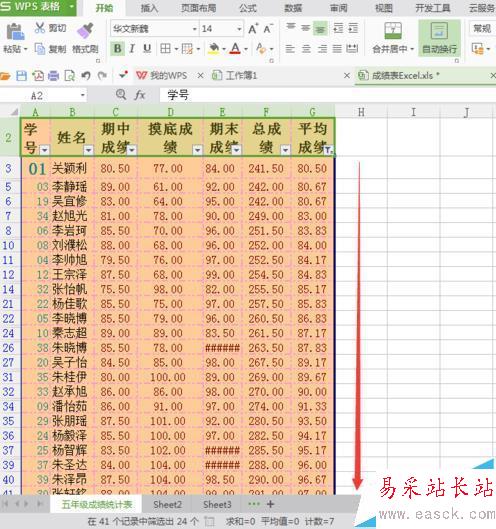Screen dimensions: 496x529
Task: Close the 我的WPS tab
Action: click(200, 76)
